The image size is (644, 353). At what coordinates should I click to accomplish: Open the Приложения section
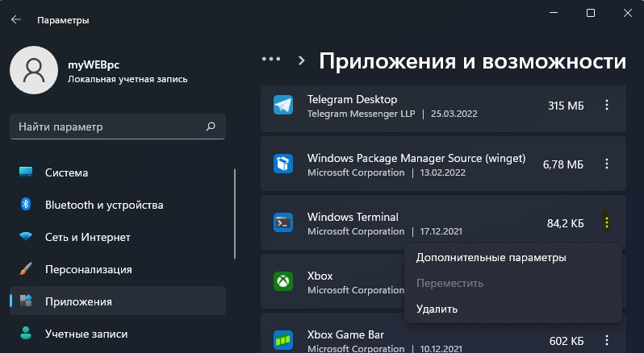[x=118, y=301]
